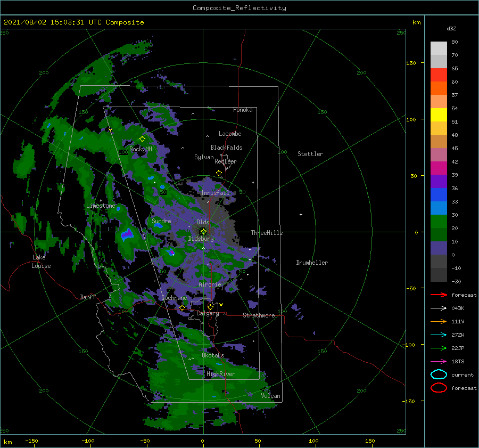Click the light gray 80–70 dBZ swatch
Screen dimensions: 479x448
pyautogui.click(x=439, y=48)
